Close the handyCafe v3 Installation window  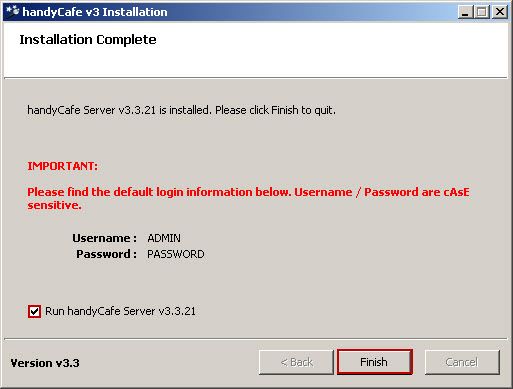tap(500, 12)
